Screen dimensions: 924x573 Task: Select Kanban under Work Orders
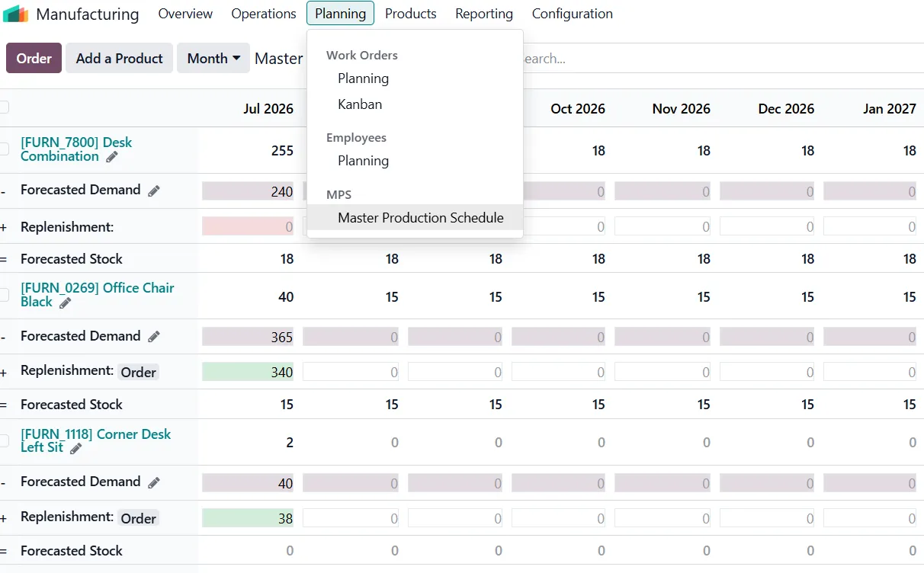click(360, 104)
